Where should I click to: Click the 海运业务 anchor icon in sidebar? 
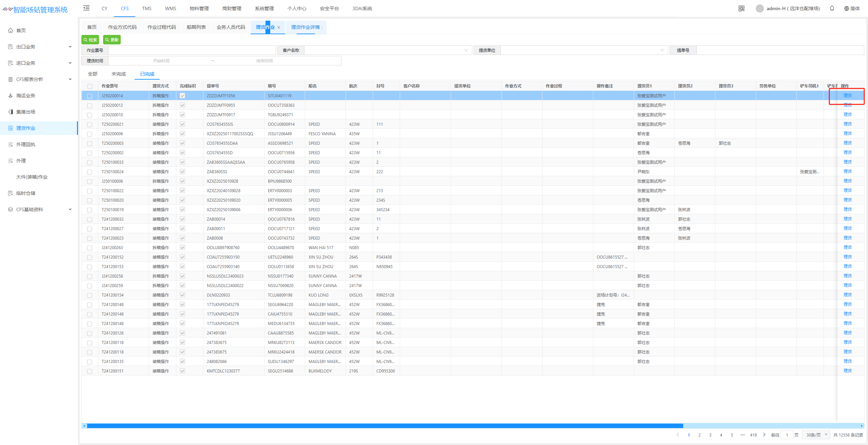coord(11,96)
